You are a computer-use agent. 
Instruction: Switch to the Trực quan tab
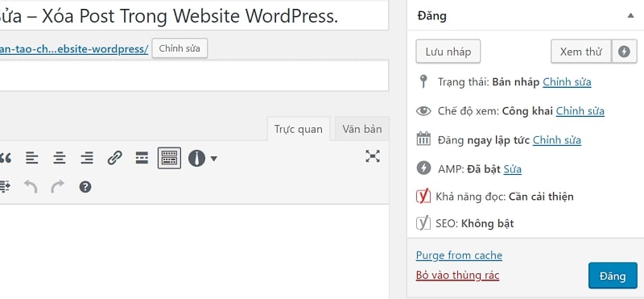[299, 129]
